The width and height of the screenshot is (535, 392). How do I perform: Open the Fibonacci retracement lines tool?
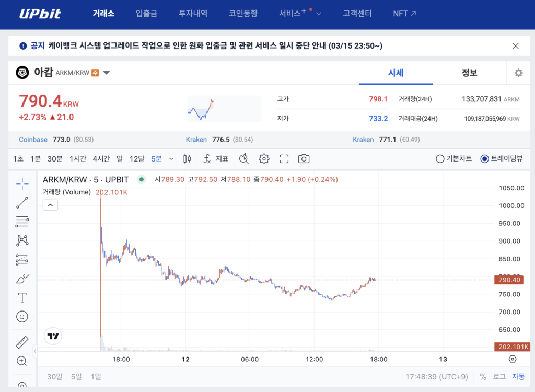coord(22,222)
